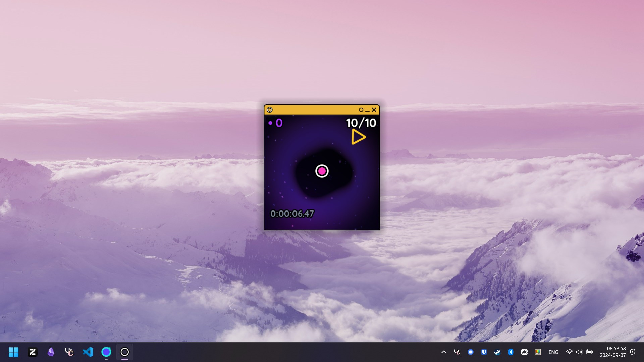Click the active white ring game taskbar icon

(125, 352)
